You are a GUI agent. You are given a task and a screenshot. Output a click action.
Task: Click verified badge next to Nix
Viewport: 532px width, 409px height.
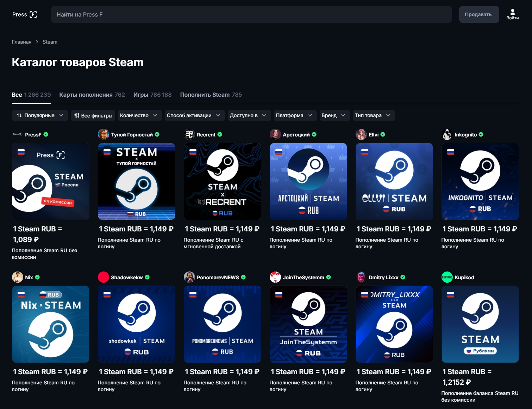pos(37,277)
